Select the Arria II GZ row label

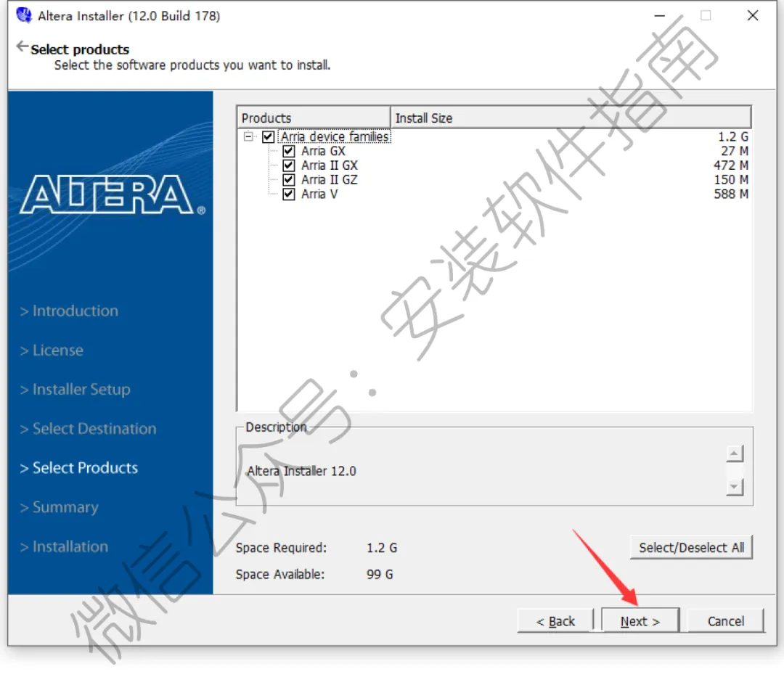330,180
